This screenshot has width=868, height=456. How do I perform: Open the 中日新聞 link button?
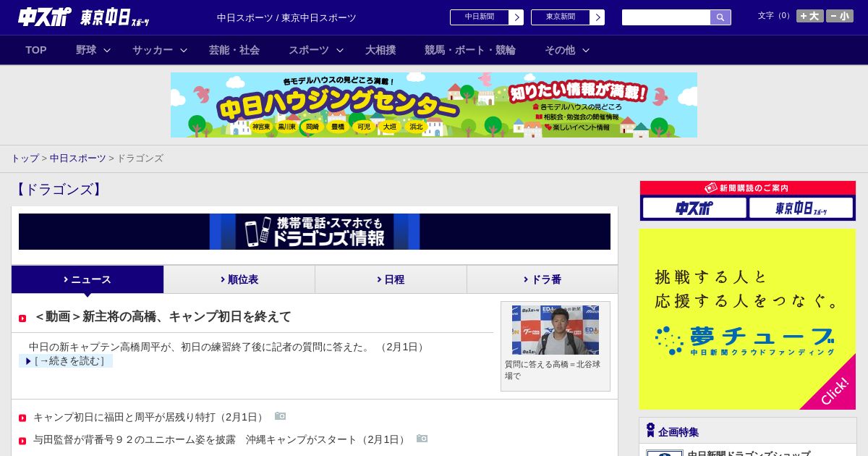point(480,17)
